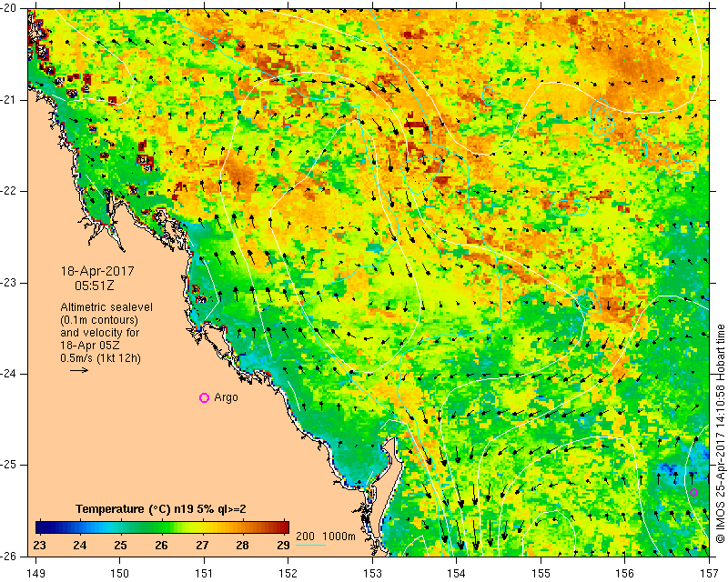Click the 'and velocity for' text line

[100, 333]
